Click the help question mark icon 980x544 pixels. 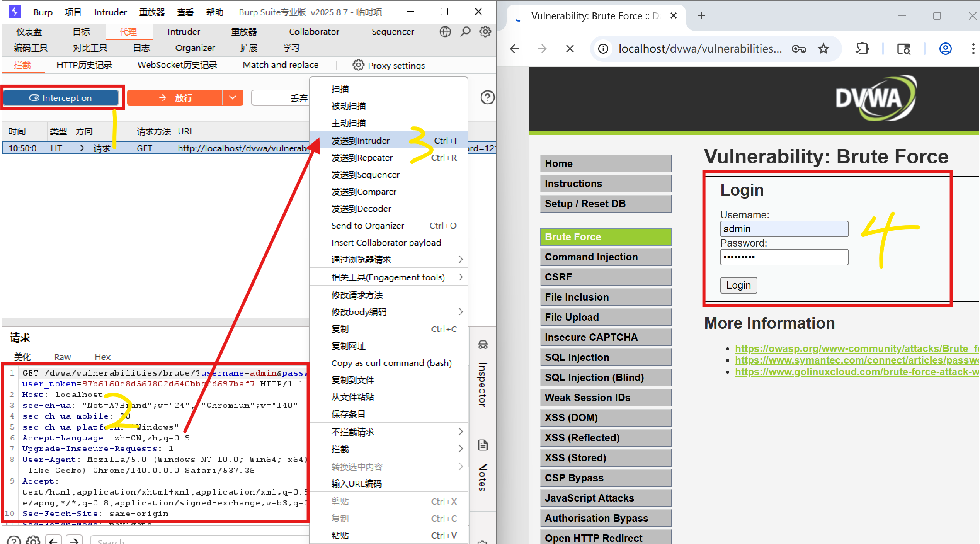click(487, 97)
